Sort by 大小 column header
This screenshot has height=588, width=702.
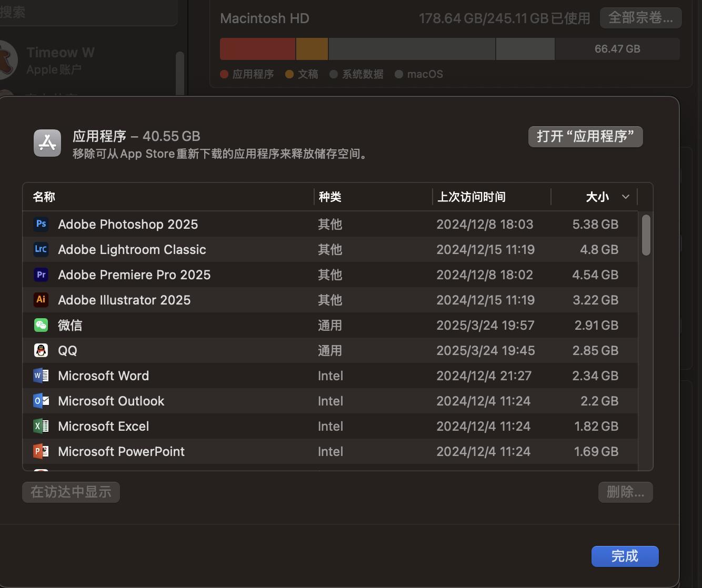coord(597,197)
